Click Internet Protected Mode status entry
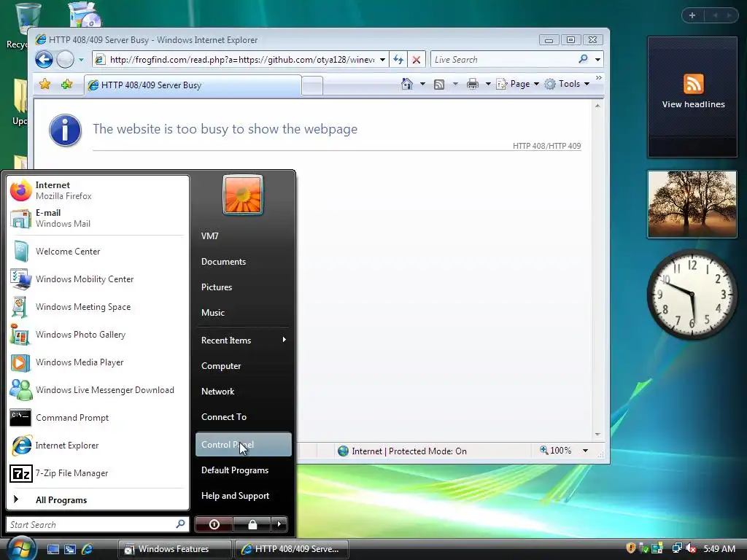The height and width of the screenshot is (560, 747). (x=402, y=451)
